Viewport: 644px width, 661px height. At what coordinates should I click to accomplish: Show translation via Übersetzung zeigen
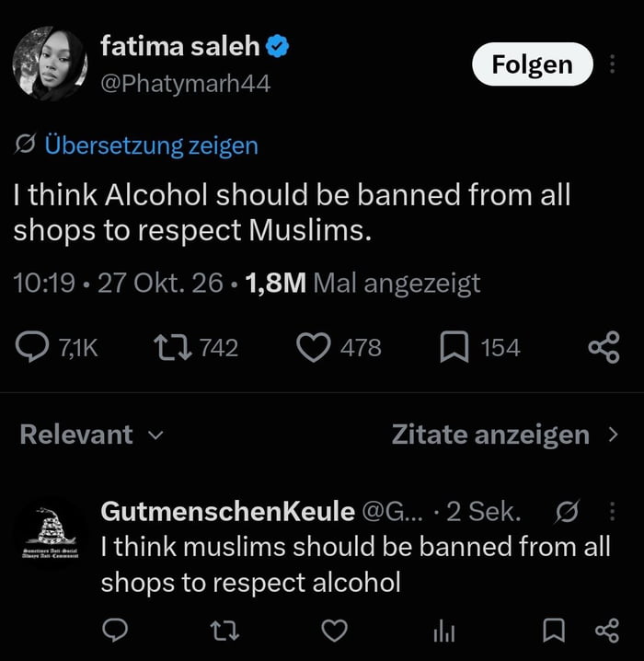pos(151,145)
